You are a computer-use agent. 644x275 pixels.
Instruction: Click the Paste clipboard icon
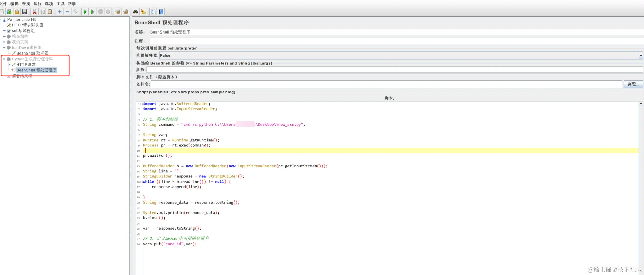pyautogui.click(x=50, y=12)
